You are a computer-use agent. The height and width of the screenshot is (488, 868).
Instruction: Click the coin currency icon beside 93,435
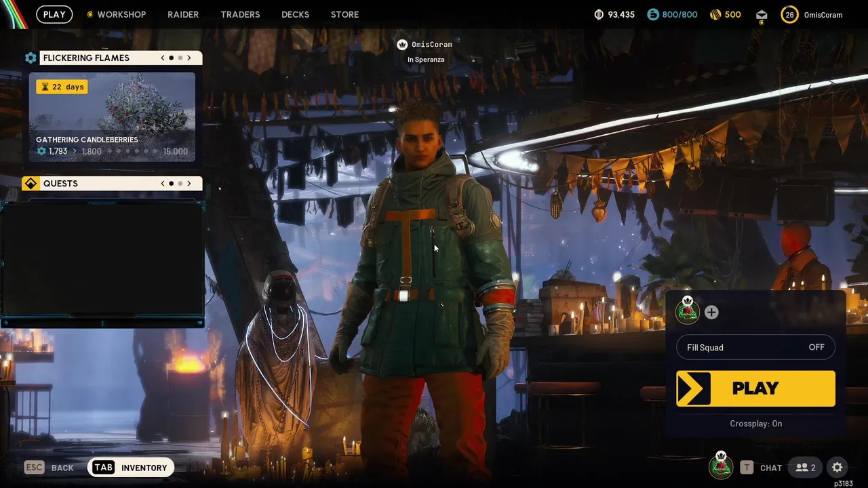(x=599, y=14)
